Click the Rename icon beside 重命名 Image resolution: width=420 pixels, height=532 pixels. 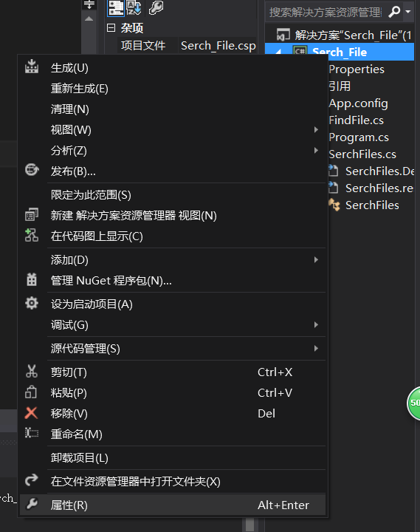[32, 433]
